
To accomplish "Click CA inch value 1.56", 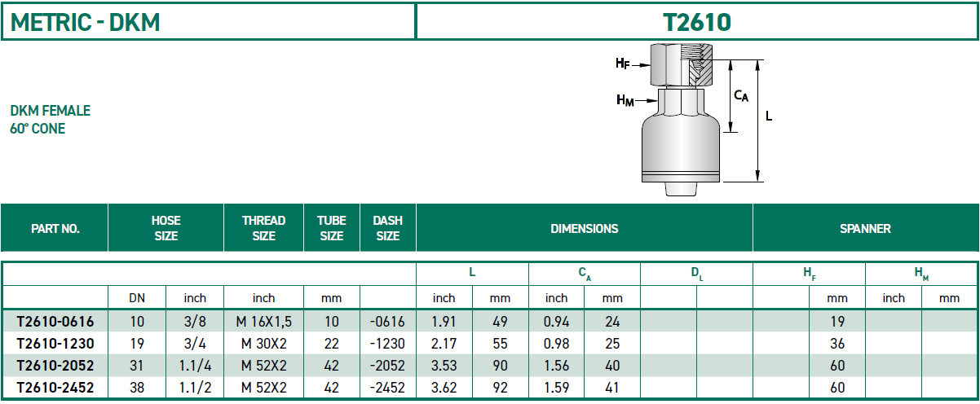I will [x=556, y=366].
